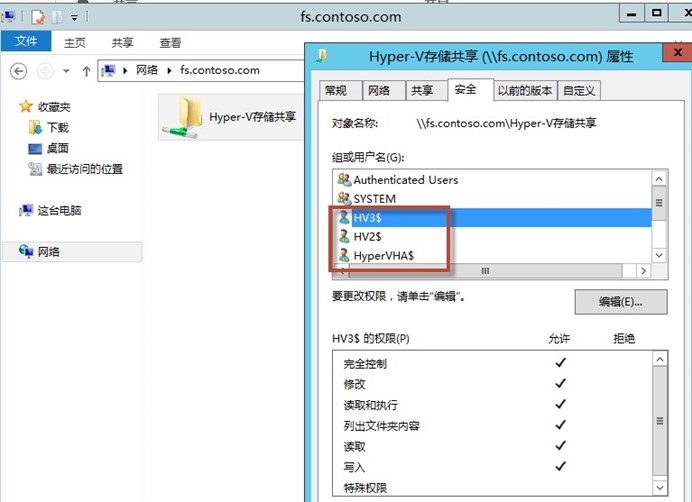Click the permissions list vertical scrollbar thumb
692x502 pixels.
click(660, 421)
